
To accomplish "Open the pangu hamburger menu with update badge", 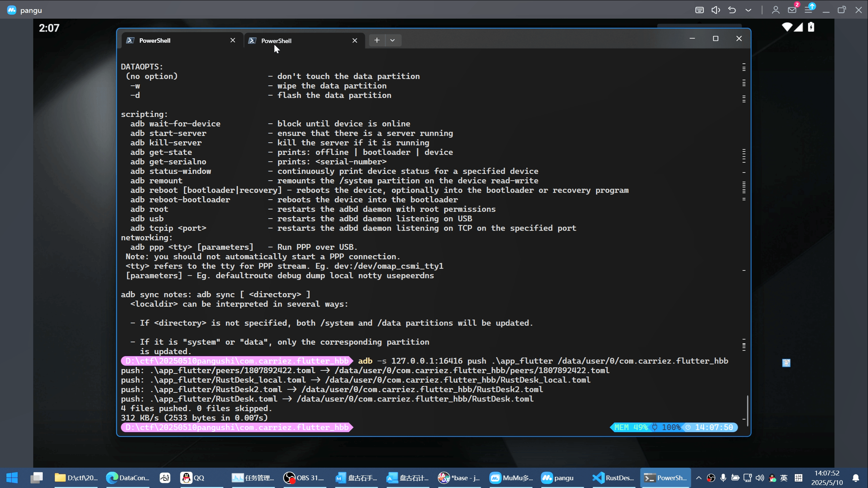I will coord(809,10).
